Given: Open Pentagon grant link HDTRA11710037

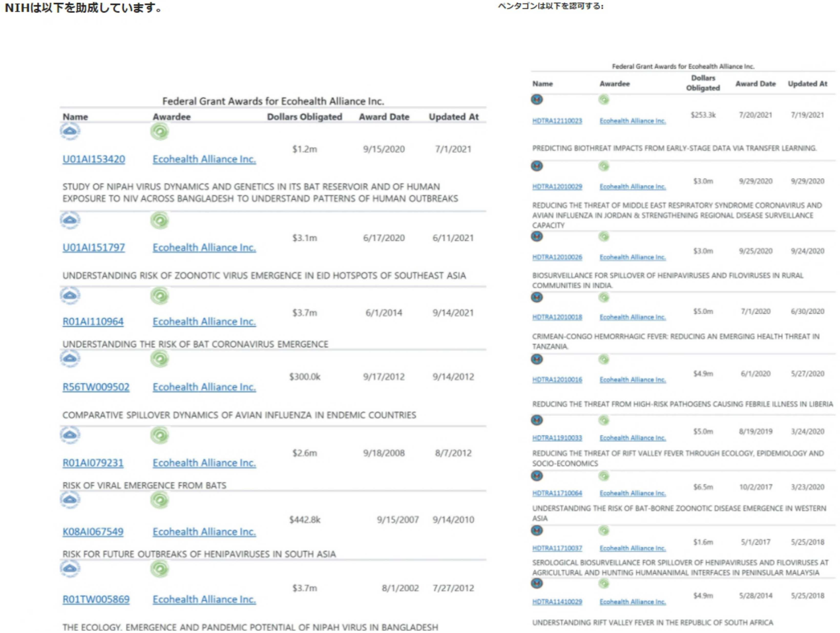Looking at the screenshot, I should tap(557, 549).
